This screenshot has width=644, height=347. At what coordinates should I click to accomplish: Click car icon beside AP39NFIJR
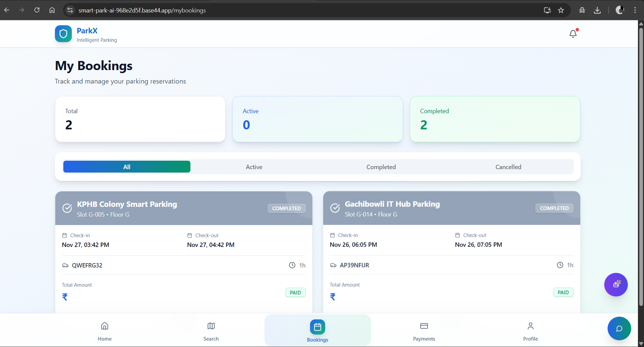click(333, 265)
